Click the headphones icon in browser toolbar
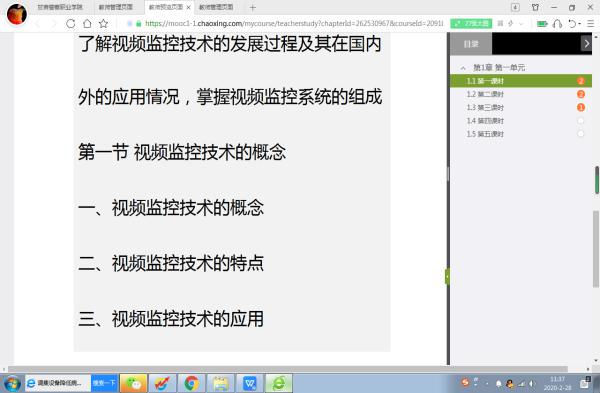600x393 pixels. 558,23
